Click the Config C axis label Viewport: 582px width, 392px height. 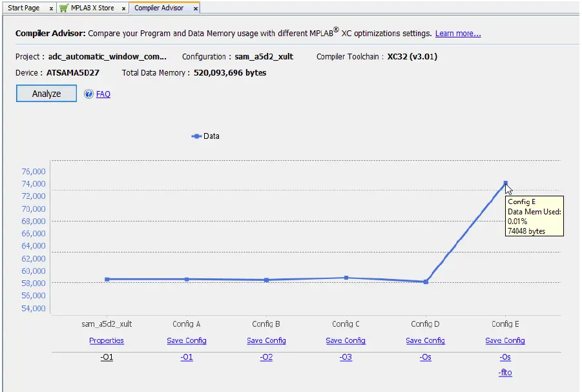tap(346, 324)
